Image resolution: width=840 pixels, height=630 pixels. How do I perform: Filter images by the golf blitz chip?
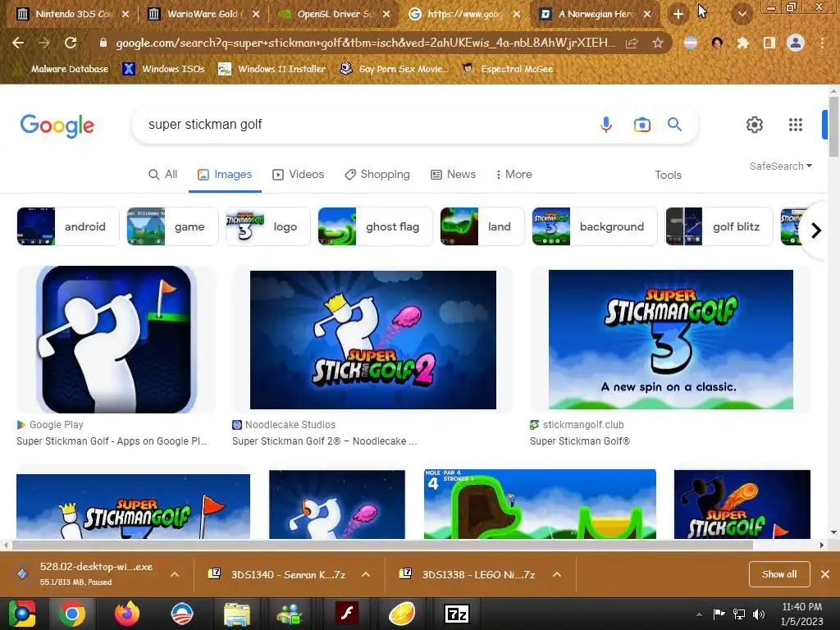(x=719, y=226)
